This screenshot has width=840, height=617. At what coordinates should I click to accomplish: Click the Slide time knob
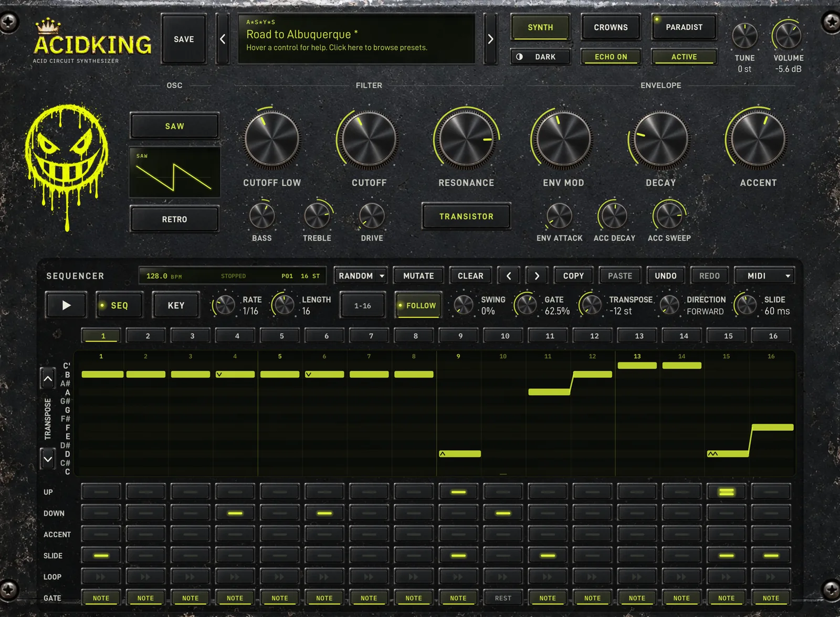pos(746,305)
